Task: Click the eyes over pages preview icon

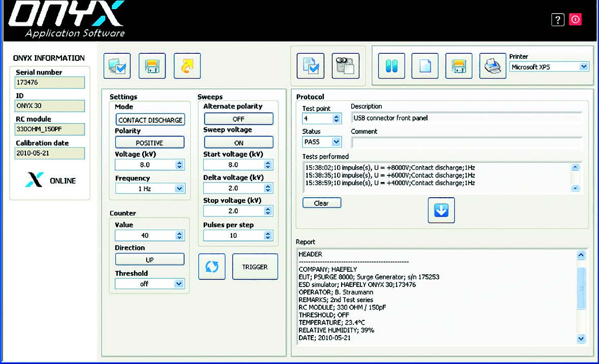Action: coord(346,66)
